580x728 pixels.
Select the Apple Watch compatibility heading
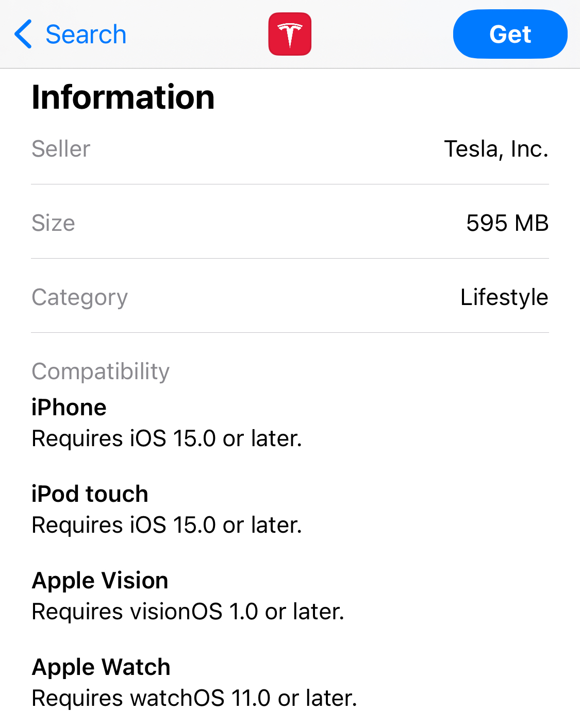pos(101,667)
